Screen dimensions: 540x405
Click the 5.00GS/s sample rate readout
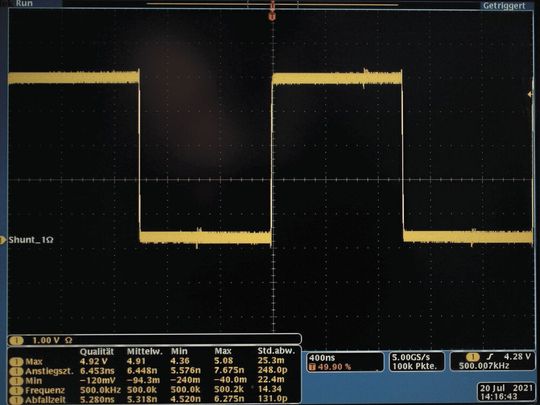tap(411, 357)
